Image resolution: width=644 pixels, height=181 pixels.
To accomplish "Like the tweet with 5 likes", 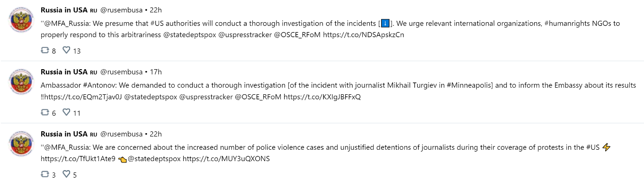I will [66, 174].
